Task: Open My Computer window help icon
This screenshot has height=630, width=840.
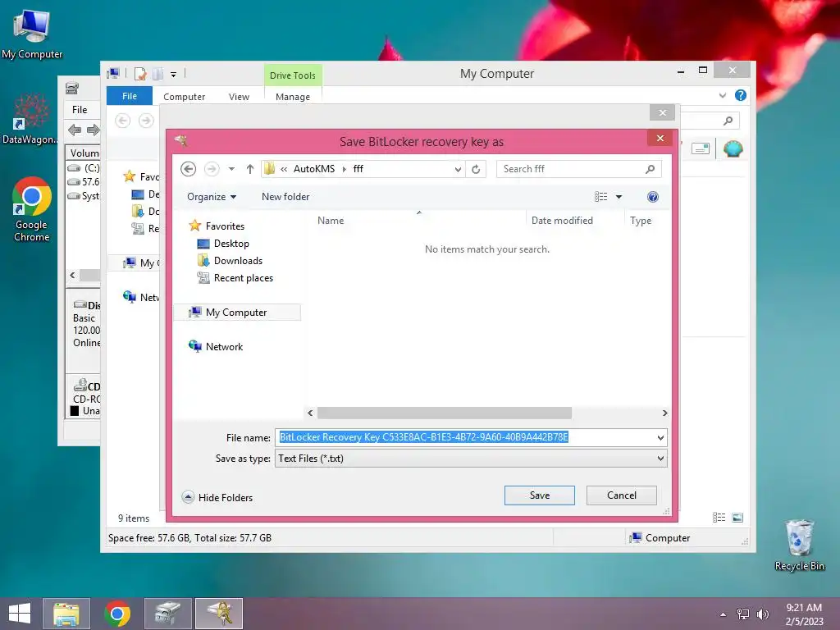Action: (x=741, y=95)
